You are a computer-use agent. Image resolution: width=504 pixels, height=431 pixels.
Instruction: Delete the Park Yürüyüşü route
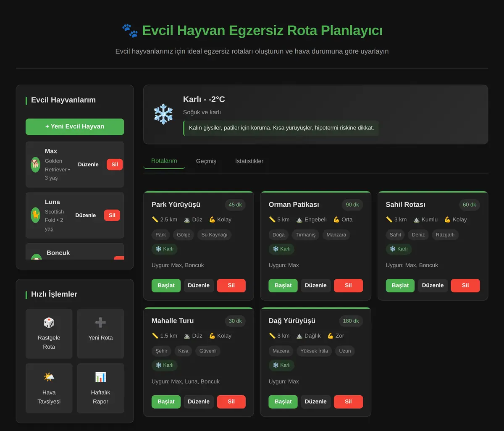pos(231,285)
